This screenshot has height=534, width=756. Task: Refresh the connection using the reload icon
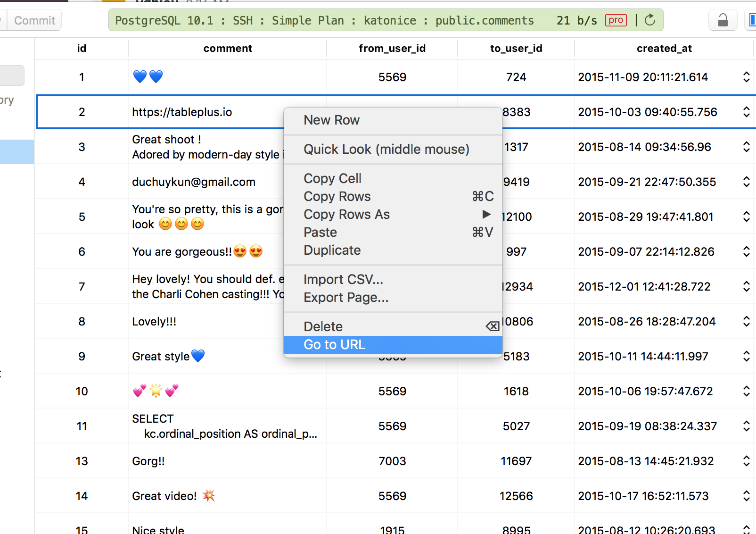[x=650, y=20]
